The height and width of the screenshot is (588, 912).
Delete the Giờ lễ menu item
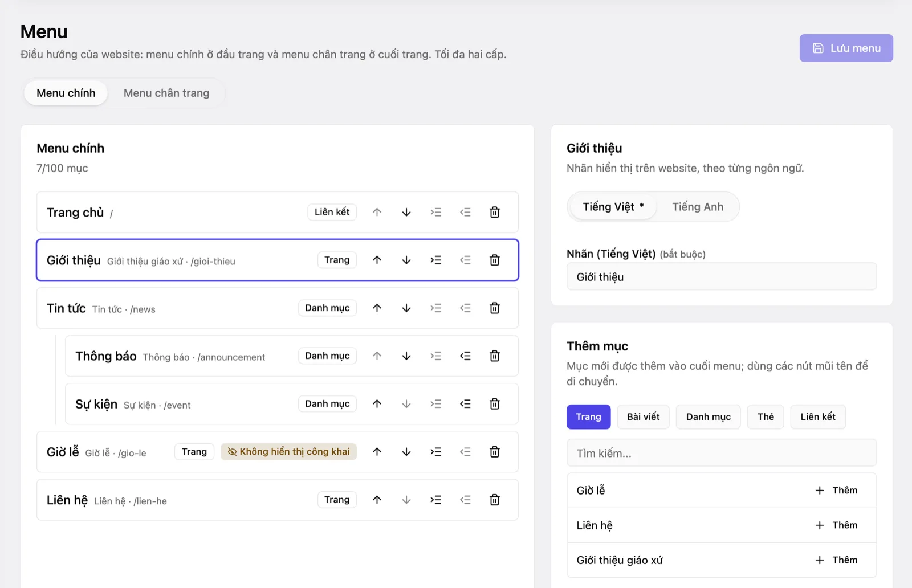point(495,451)
